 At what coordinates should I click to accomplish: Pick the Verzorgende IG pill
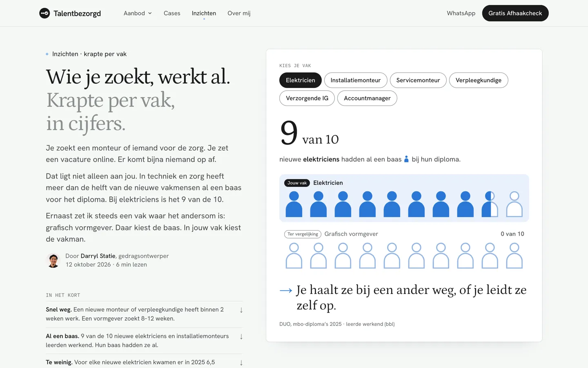pyautogui.click(x=307, y=98)
